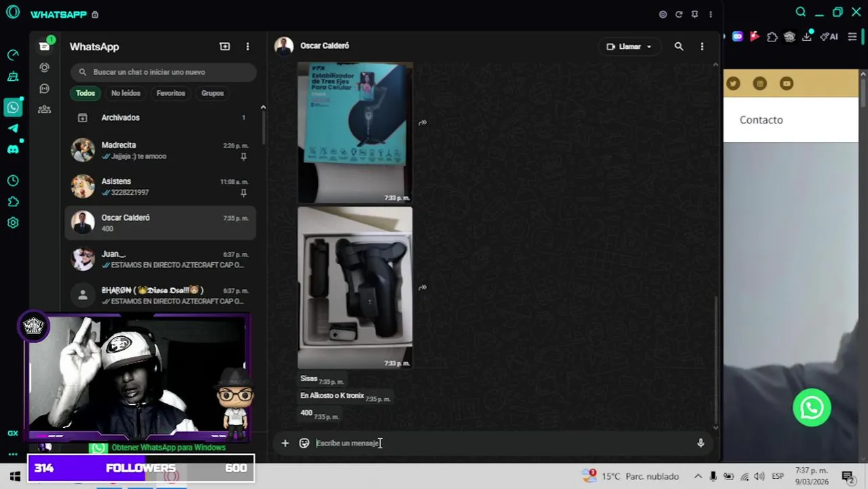Forward the gimbal case photo
868x489 pixels.
click(x=422, y=288)
